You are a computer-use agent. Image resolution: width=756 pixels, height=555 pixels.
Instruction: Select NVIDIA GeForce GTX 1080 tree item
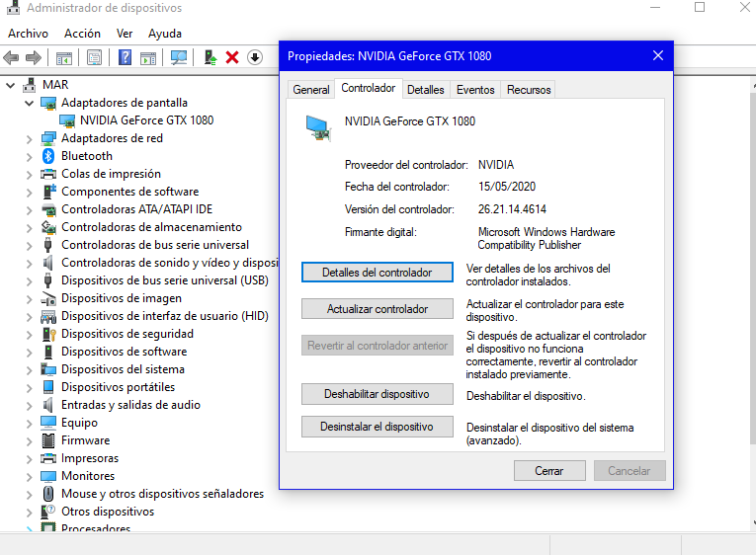(146, 120)
